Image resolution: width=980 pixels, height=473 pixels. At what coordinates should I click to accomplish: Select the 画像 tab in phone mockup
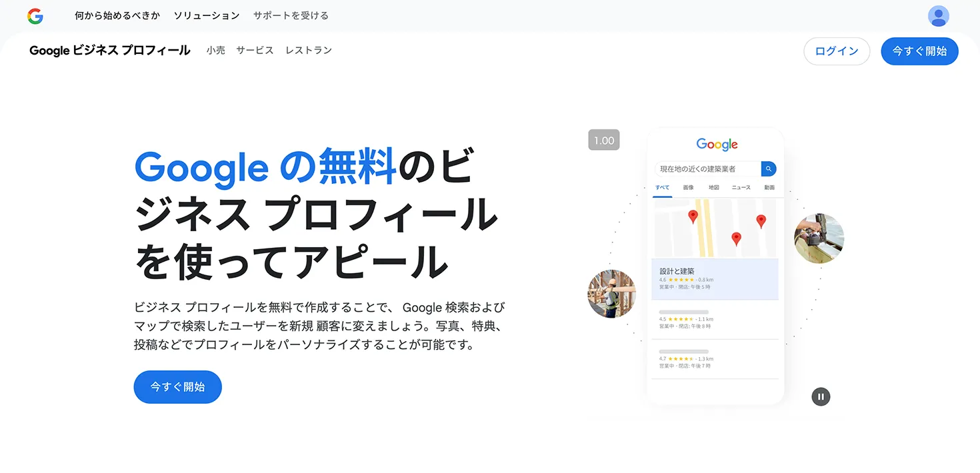pyautogui.click(x=689, y=188)
